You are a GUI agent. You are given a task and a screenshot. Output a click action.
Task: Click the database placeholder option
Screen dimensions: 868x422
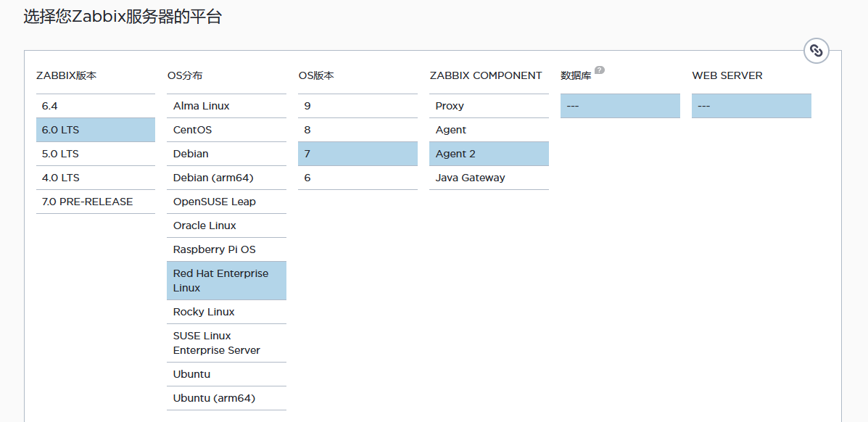click(620, 106)
